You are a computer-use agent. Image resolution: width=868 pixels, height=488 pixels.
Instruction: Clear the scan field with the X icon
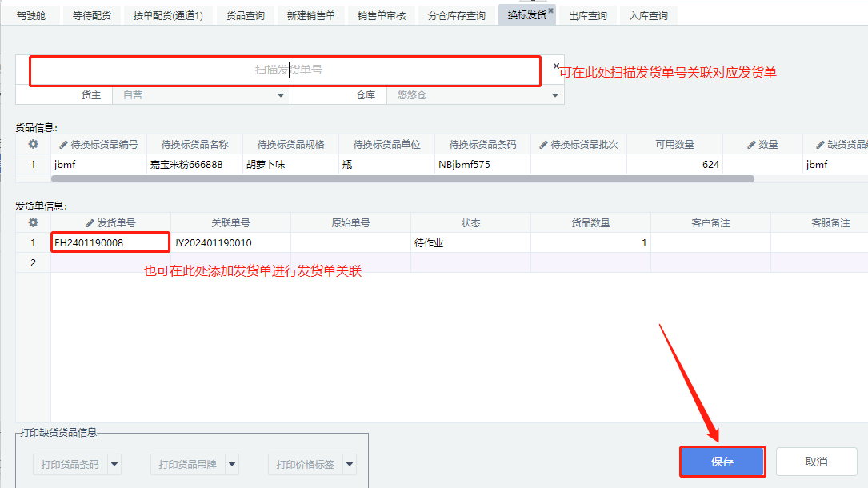556,66
